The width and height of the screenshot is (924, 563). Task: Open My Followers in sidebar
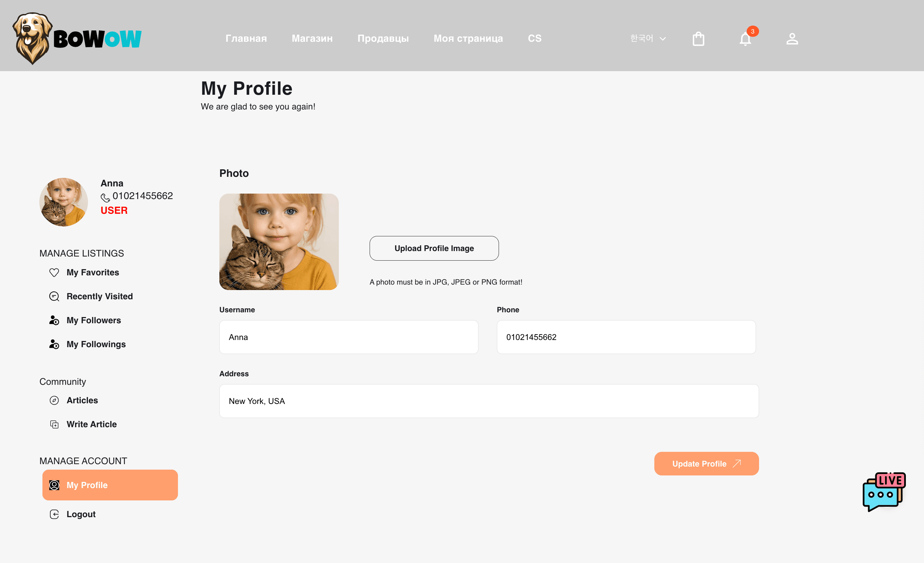tap(93, 320)
